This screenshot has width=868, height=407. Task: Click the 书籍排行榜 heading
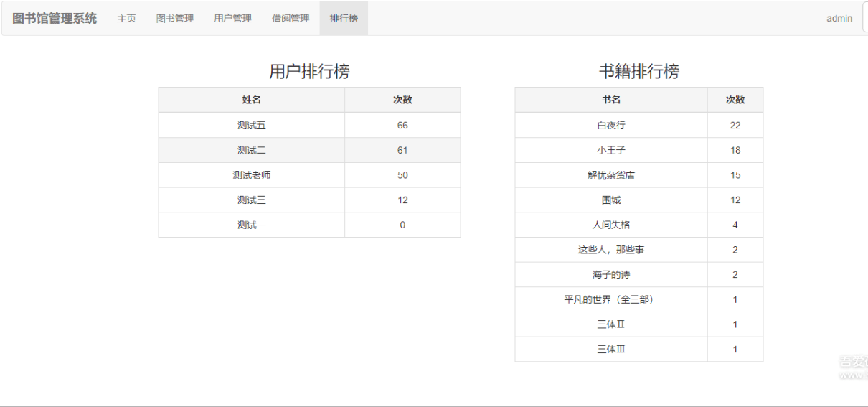(x=638, y=72)
